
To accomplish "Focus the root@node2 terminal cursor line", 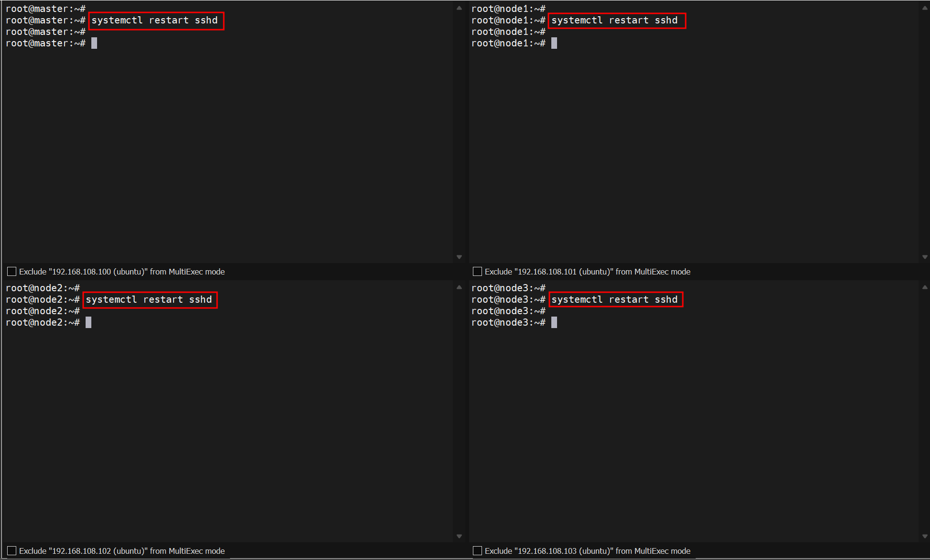I will (x=88, y=323).
